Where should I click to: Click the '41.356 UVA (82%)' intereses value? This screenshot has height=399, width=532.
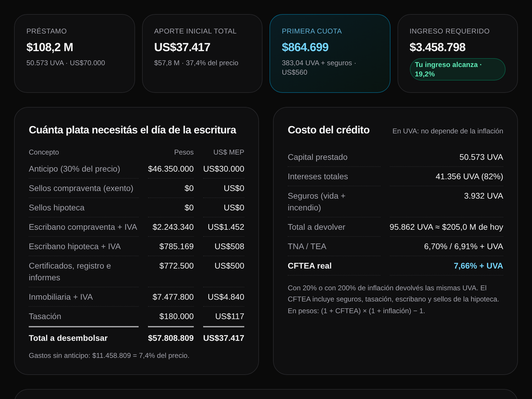(469, 177)
